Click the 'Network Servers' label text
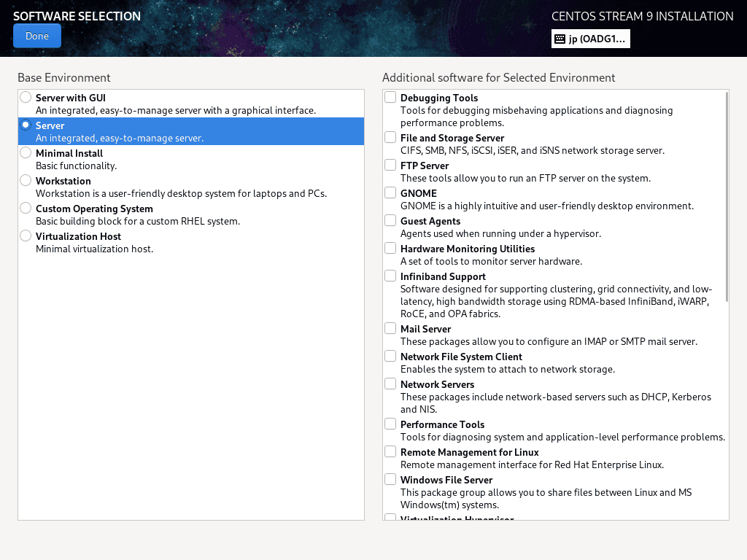Viewport: 747px width, 560px height. 438,384
